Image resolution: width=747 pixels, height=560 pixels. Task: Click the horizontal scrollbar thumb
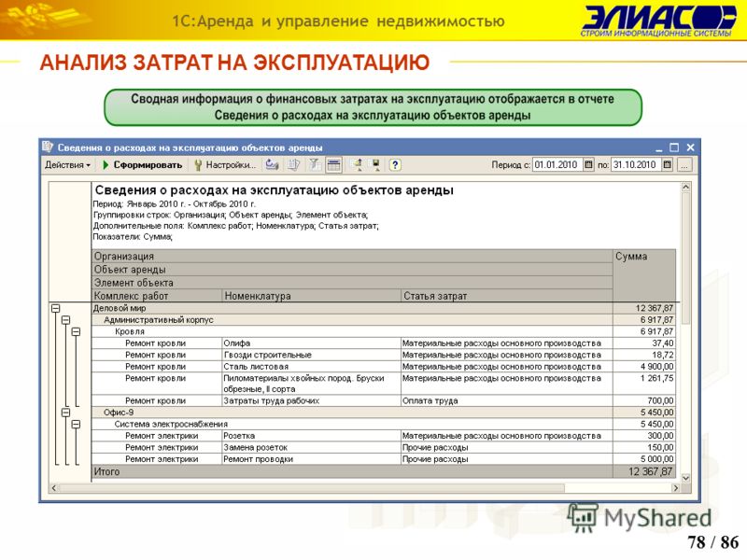[x=312, y=488]
